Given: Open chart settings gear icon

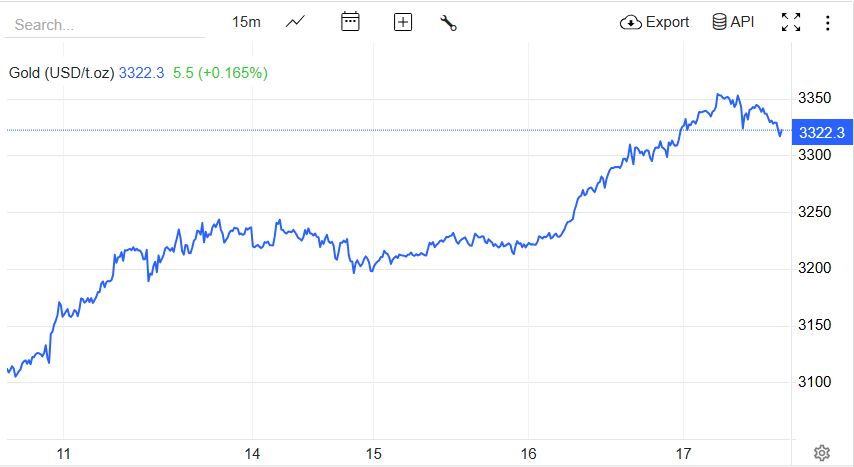Looking at the screenshot, I should pyautogui.click(x=822, y=453).
